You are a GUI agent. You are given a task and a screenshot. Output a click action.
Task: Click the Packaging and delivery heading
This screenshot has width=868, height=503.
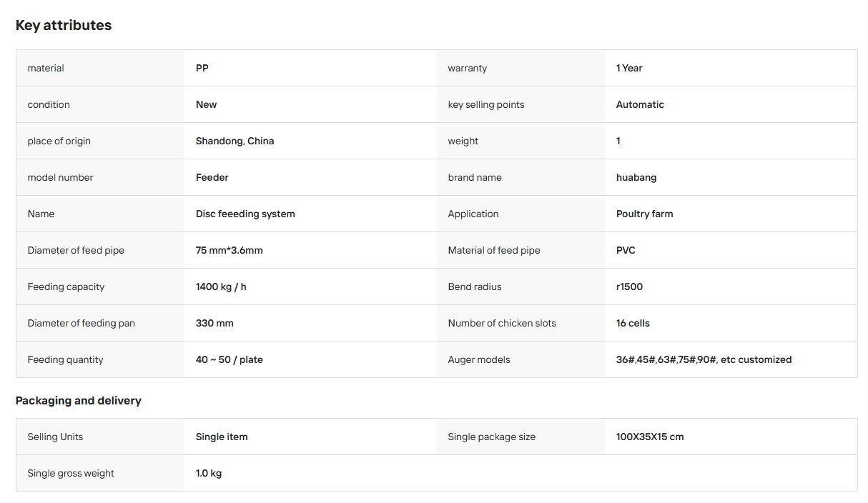pyautogui.click(x=79, y=400)
